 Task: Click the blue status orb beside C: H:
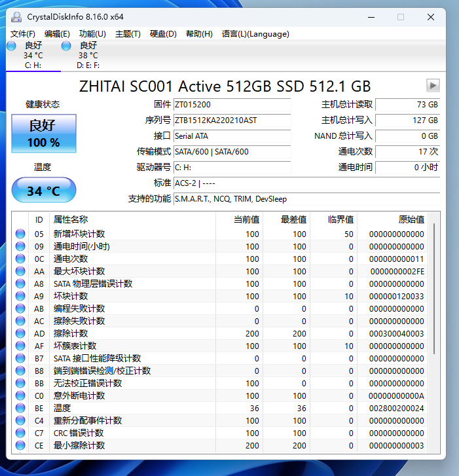[x=11, y=46]
